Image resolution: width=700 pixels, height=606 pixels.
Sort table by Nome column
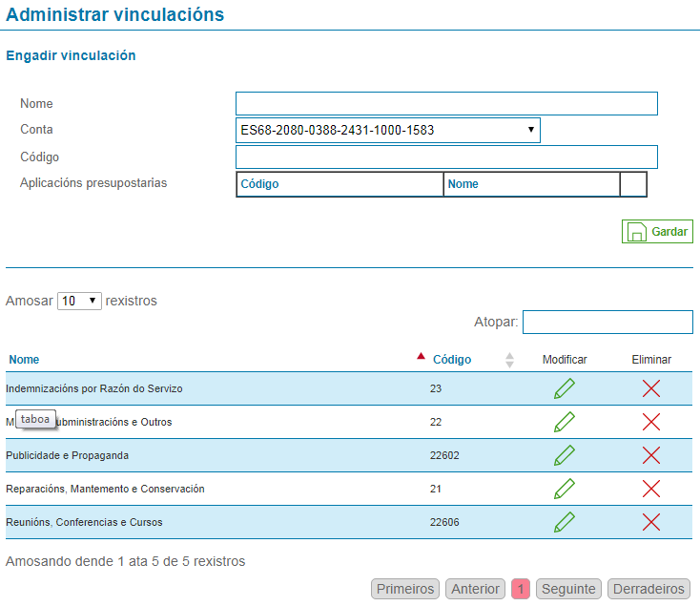pyautogui.click(x=25, y=360)
